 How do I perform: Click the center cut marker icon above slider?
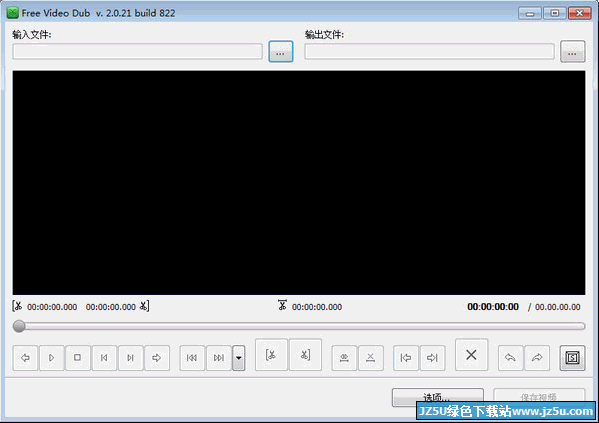click(282, 305)
